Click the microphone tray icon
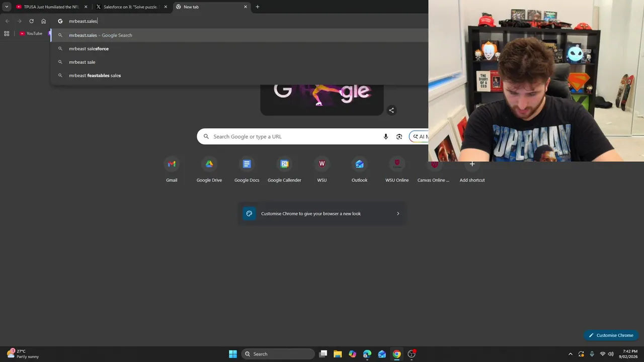This screenshot has width=644, height=362. tap(592, 354)
